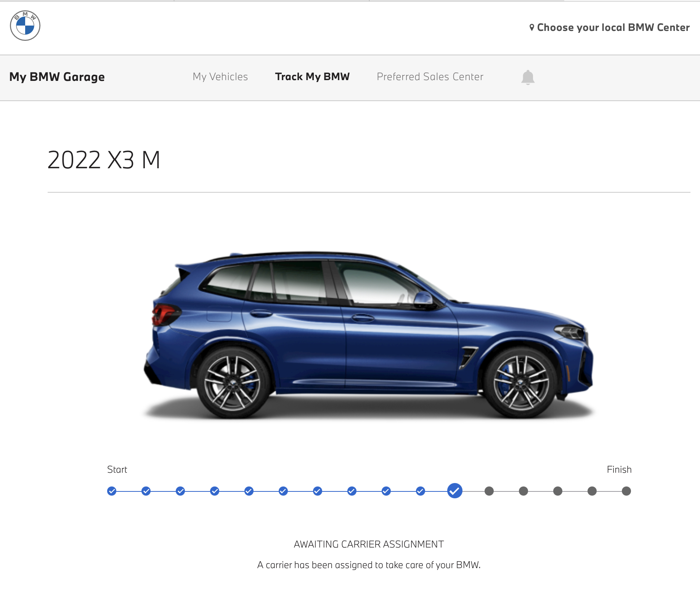This screenshot has width=700, height=612.
Task: Select the first gray pending step
Action: click(489, 491)
